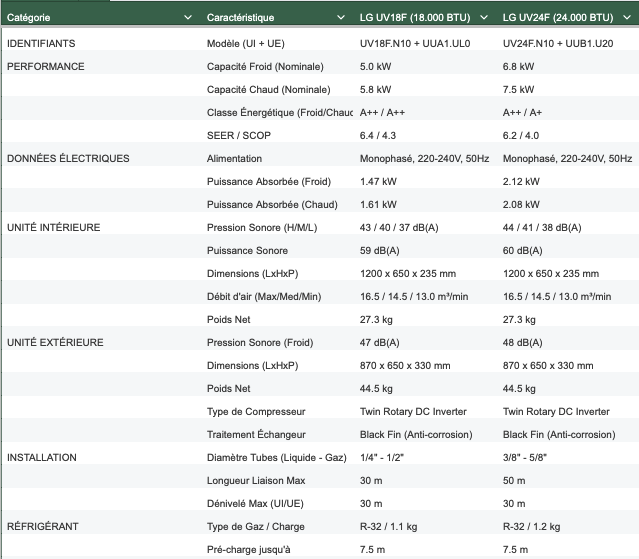Click the 6.2 / 4.0 value

521,136
